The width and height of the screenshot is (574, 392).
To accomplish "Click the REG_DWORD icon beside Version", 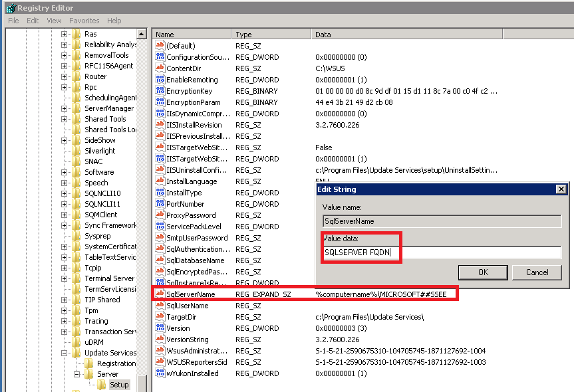I will point(159,328).
